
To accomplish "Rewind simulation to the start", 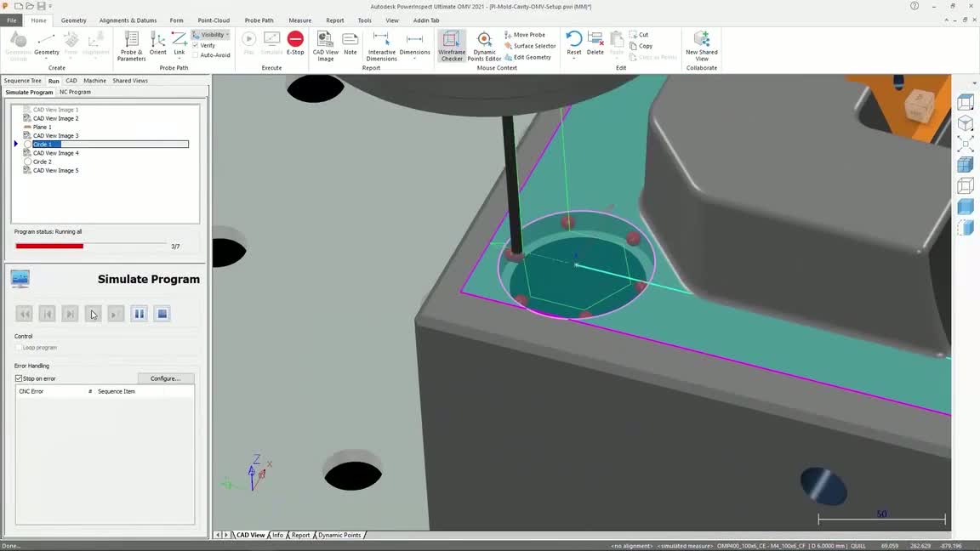I will 25,314.
